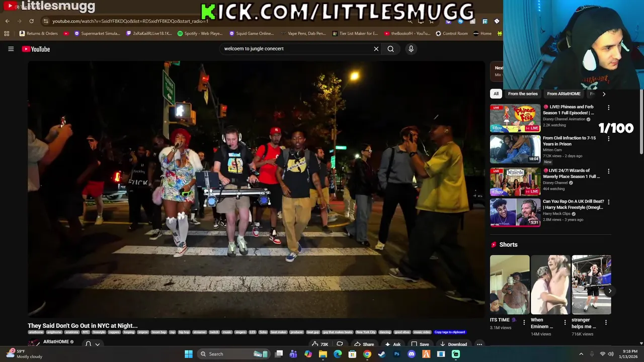Clear the YouTube search box text
Image resolution: width=644 pixels, height=362 pixels.
[376, 49]
